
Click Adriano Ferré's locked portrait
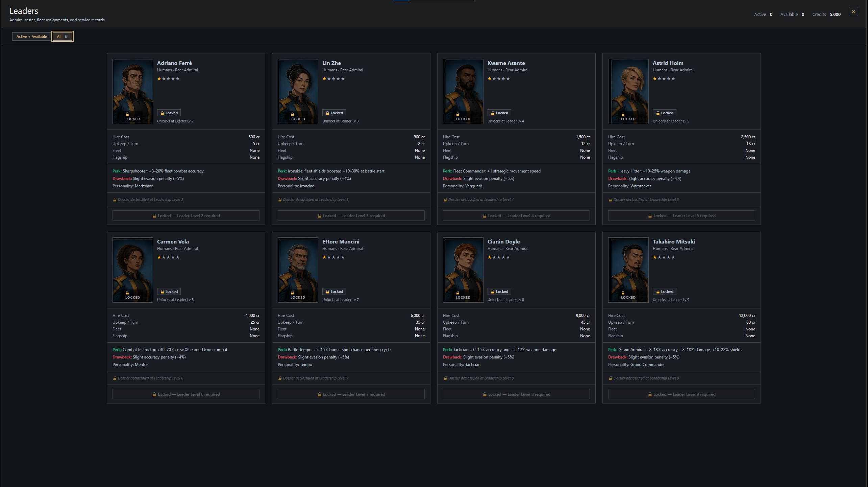[132, 91]
